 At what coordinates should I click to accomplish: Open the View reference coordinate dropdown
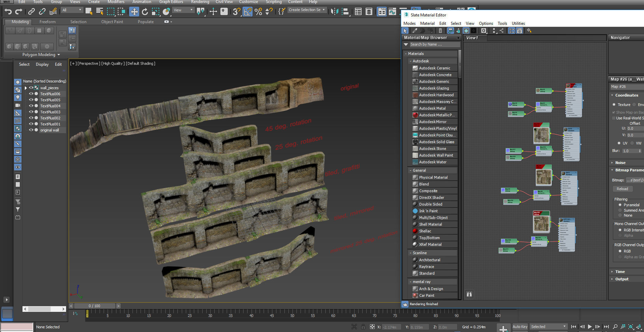tap(183, 10)
